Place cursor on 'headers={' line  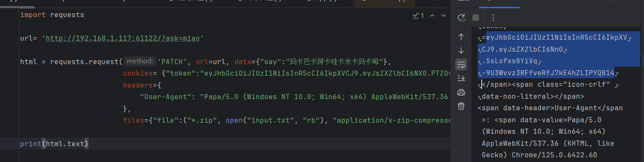pos(142,85)
